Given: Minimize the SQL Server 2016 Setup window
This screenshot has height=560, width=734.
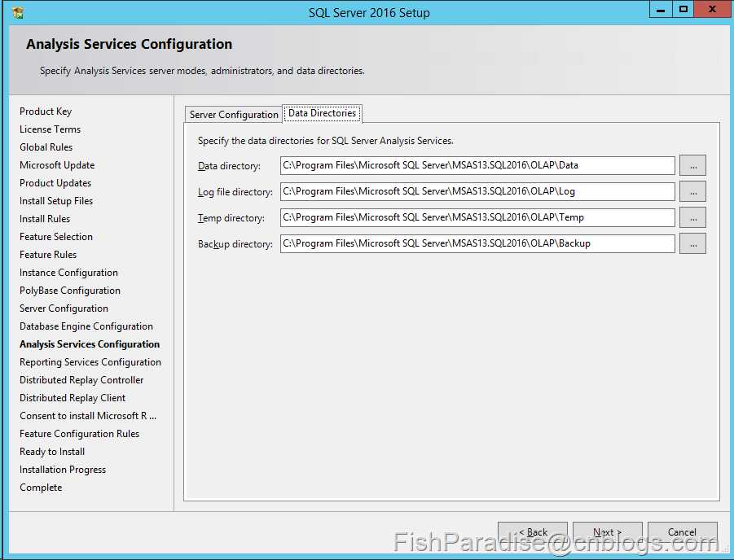Looking at the screenshot, I should coord(661,9).
